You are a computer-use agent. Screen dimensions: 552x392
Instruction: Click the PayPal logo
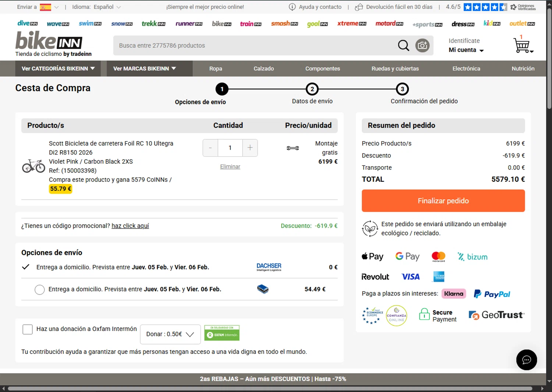tap(492, 294)
